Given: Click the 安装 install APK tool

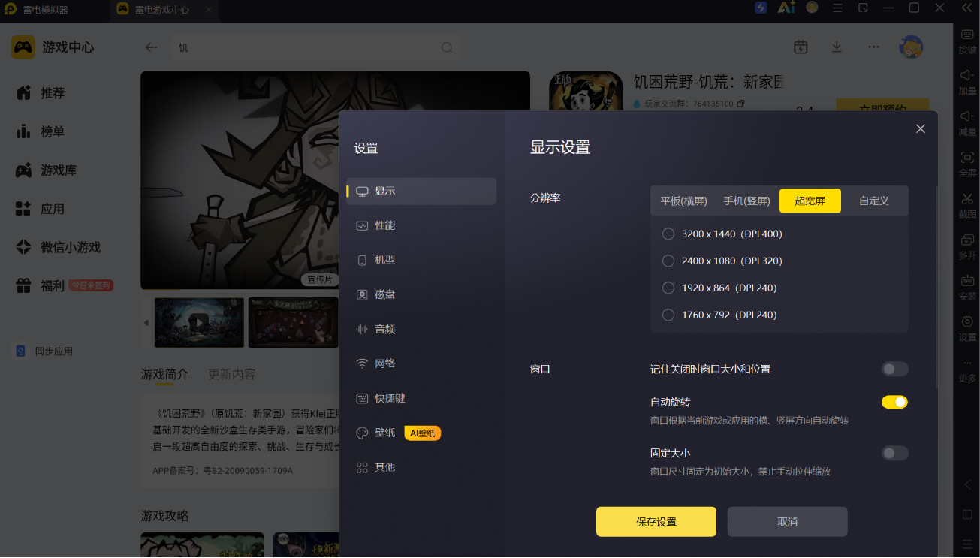Looking at the screenshot, I should tap(967, 288).
